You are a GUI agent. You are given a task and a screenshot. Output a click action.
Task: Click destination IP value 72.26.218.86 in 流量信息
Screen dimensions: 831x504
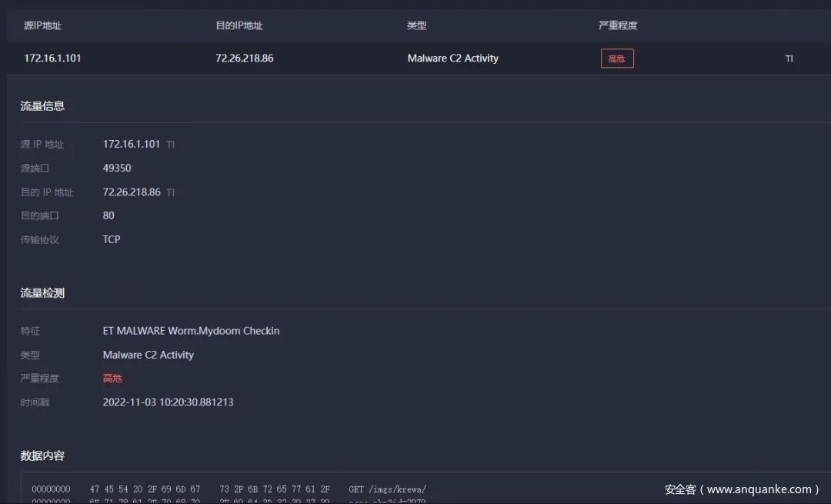tap(132, 192)
